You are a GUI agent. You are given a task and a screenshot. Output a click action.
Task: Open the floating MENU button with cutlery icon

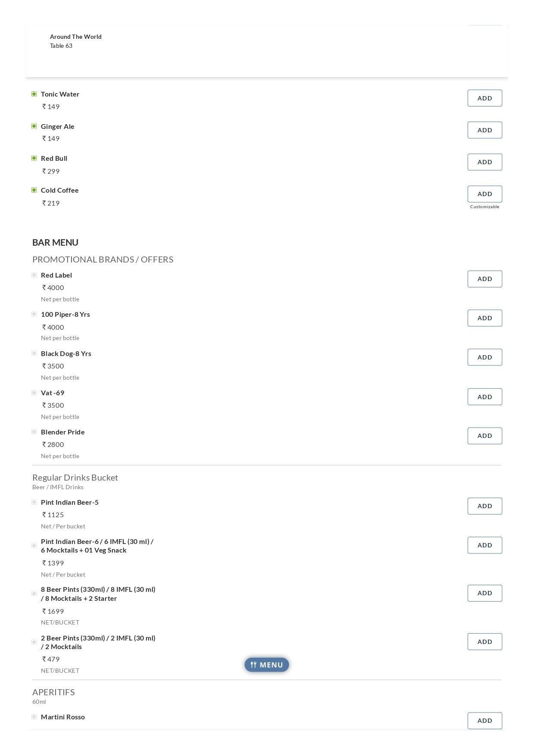click(x=267, y=665)
